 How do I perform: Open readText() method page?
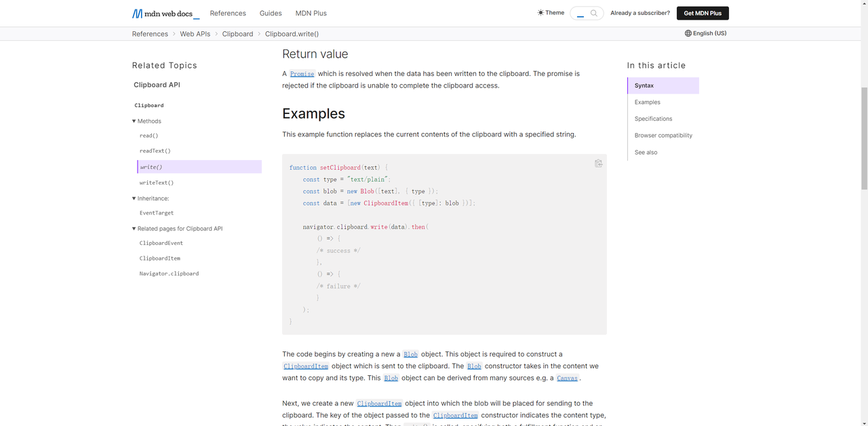(x=155, y=151)
